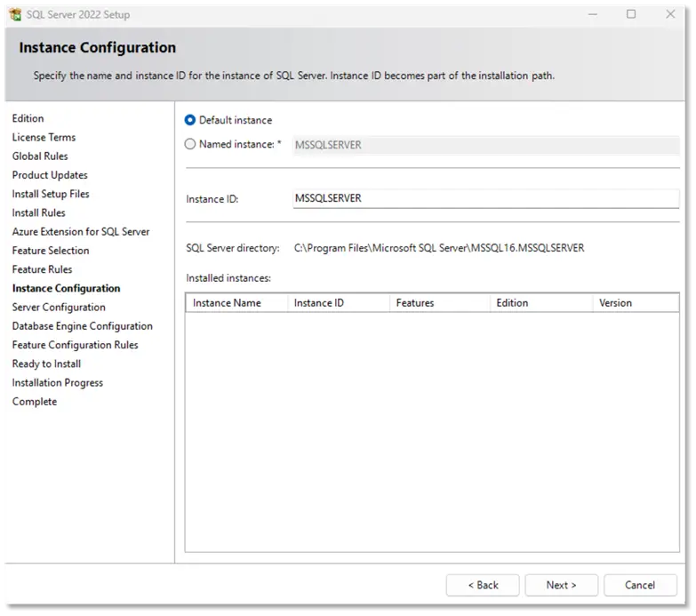The image size is (696, 616).
Task: Open Database Engine Configuration step
Action: 82,326
